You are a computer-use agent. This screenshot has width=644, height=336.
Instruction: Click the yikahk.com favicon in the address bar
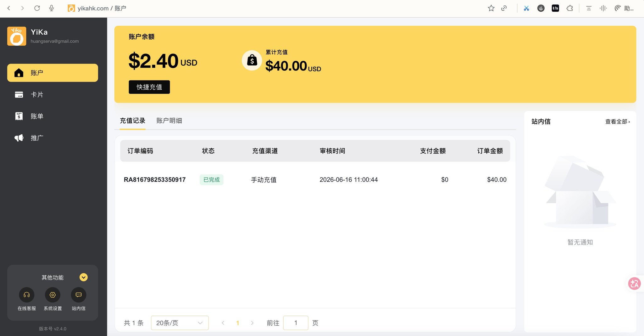click(71, 8)
